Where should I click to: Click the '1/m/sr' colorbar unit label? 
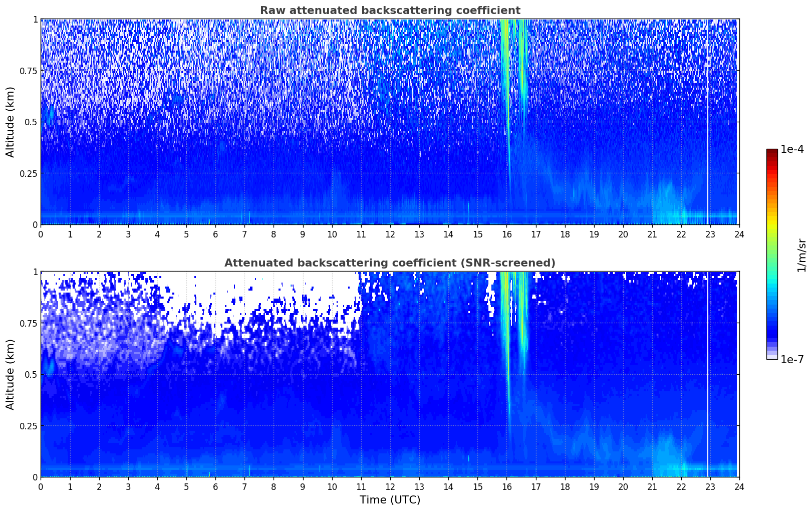click(801, 255)
